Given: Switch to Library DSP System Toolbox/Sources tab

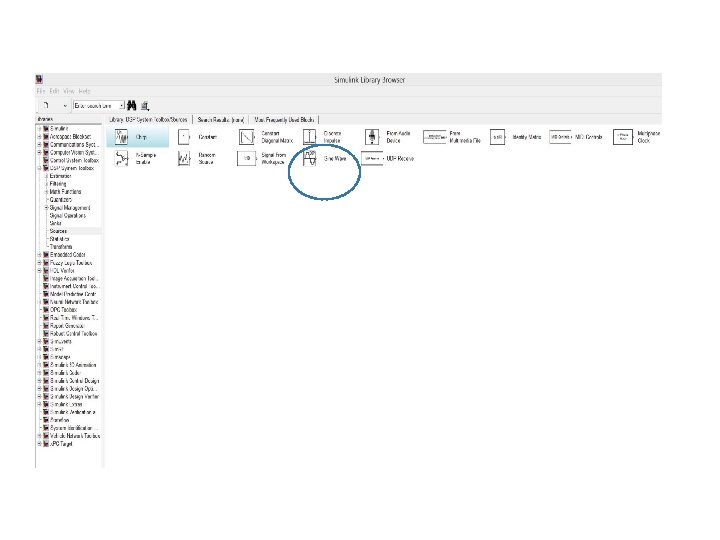Looking at the screenshot, I should [x=148, y=119].
